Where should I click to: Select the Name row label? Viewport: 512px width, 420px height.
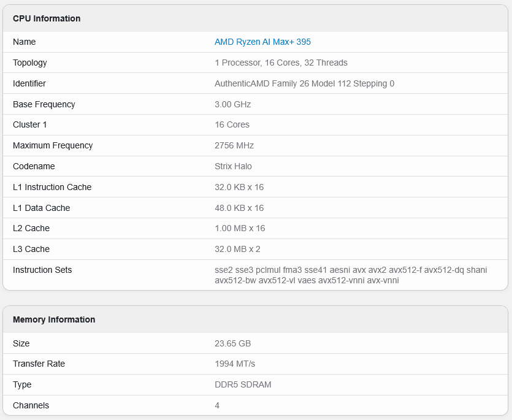24,42
